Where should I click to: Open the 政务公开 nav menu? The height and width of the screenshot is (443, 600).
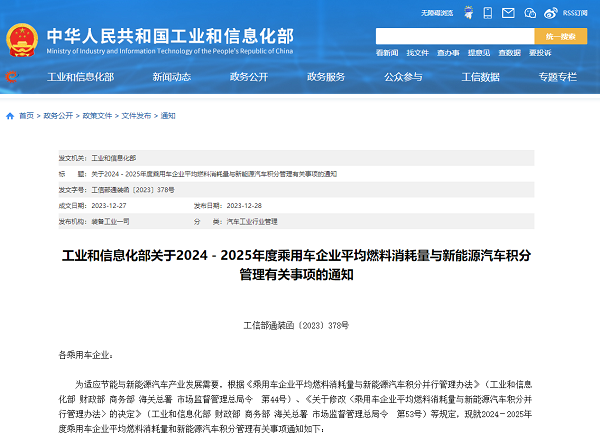point(249,77)
